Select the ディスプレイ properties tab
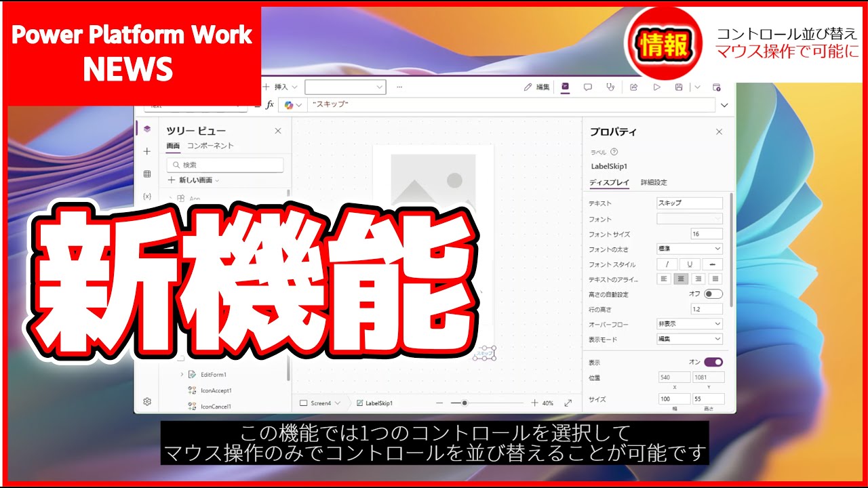Viewport: 868px width, 488px height. click(609, 182)
